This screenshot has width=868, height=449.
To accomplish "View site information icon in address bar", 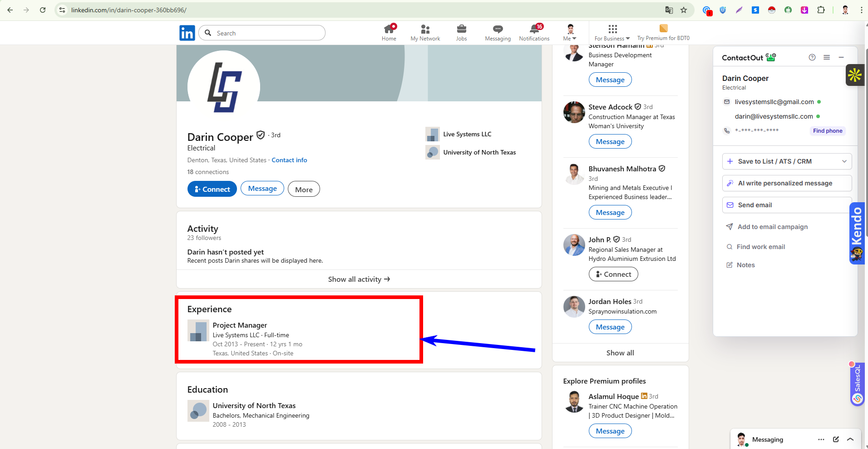I will coord(63,10).
